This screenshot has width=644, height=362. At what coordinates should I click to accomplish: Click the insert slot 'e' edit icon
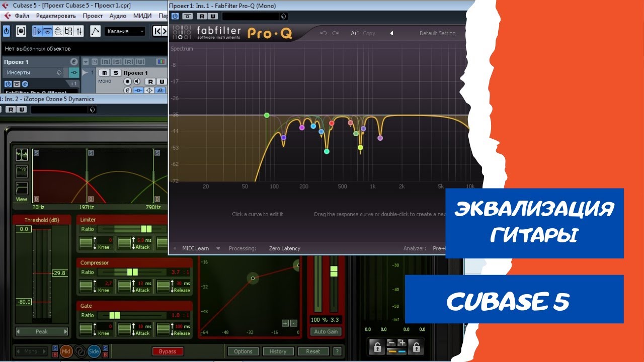pyautogui.click(x=25, y=84)
